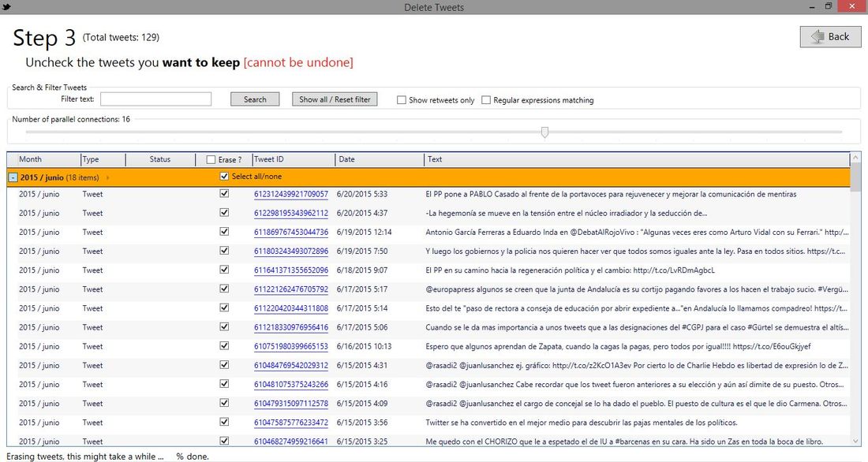This screenshot has width=868, height=462.
Task: Click the "Erasing tweets, this might take a while" status
Action: 84,456
